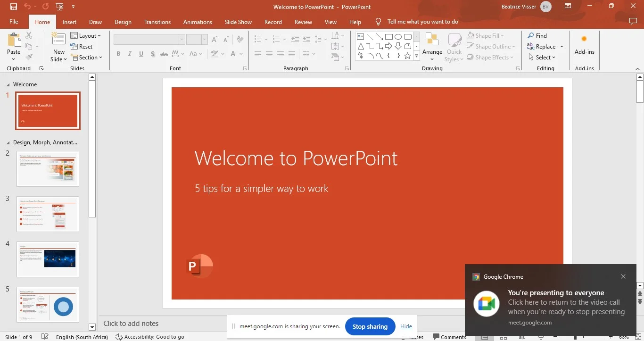Click Decrease List Level indent icon
This screenshot has height=341, width=644.
tap(295, 39)
